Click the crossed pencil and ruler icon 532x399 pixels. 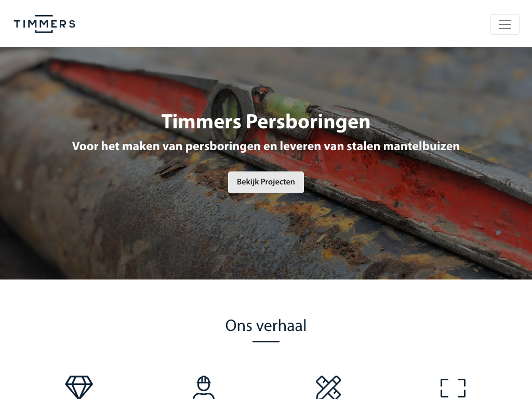click(x=328, y=387)
